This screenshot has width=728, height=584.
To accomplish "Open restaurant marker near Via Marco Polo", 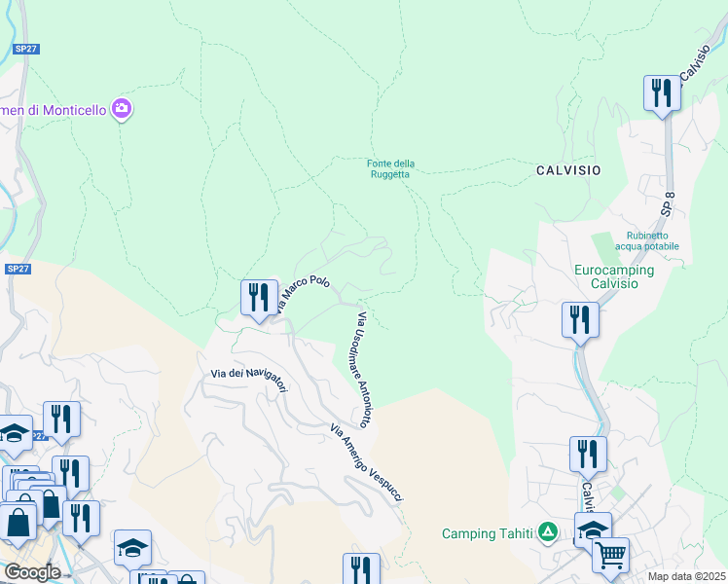I will [x=259, y=300].
